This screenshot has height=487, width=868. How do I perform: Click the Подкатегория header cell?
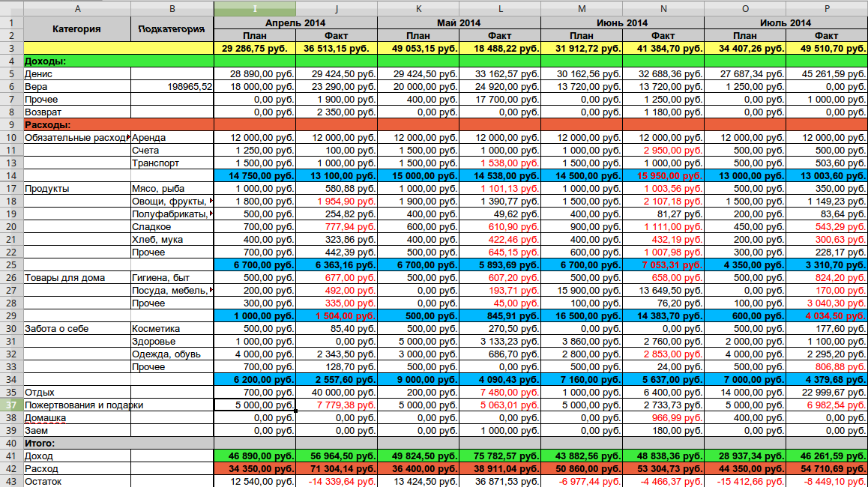[x=172, y=29]
